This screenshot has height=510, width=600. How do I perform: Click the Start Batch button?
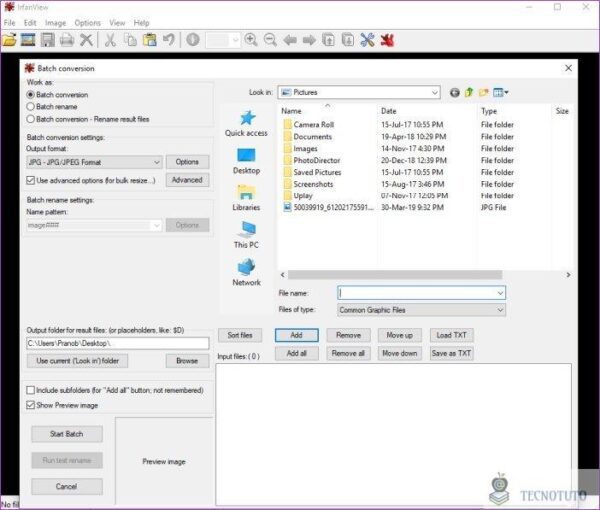click(x=67, y=434)
